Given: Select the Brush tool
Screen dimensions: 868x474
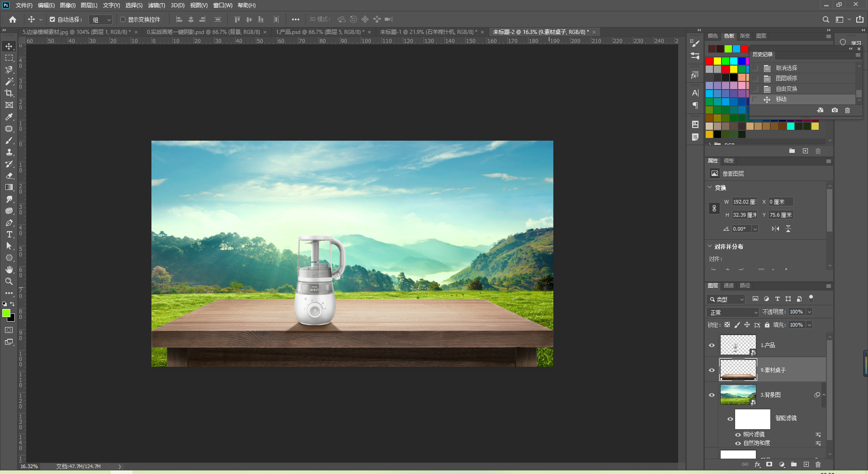Looking at the screenshot, I should tap(9, 140).
